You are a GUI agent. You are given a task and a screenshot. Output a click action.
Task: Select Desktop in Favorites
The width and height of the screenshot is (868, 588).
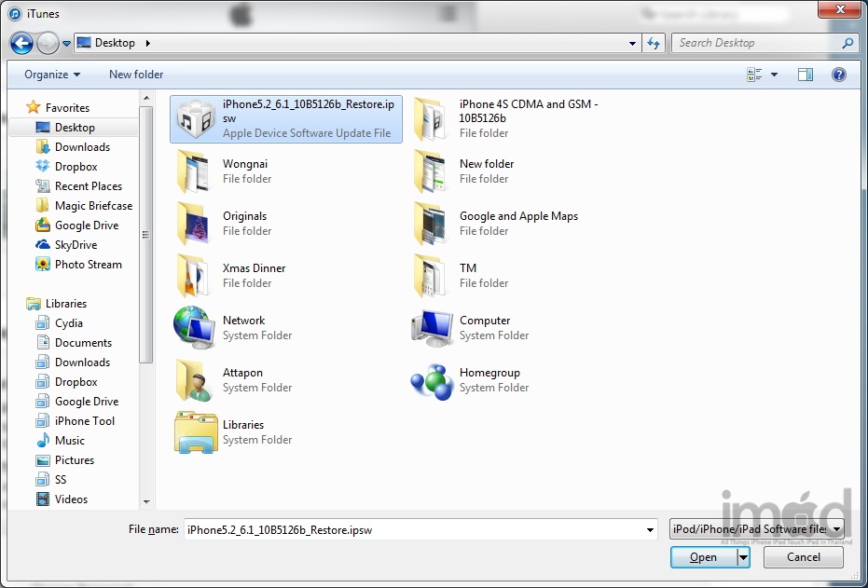click(74, 128)
